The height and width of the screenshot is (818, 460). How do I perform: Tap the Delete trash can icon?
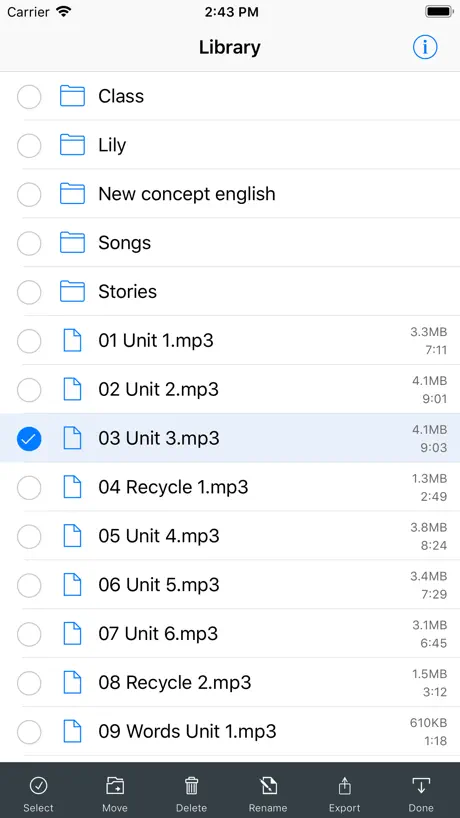click(x=191, y=785)
